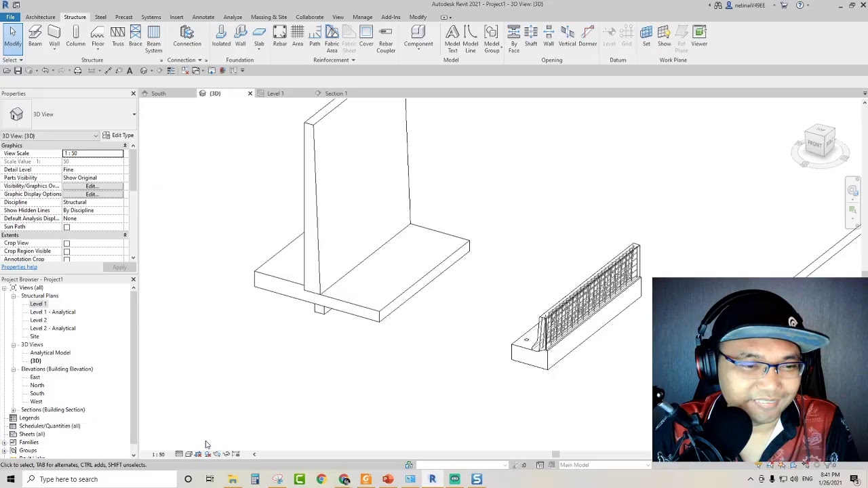Click Edit for Visibility/Graphics Overrides
Viewport: 868px width, 488px height.
click(92, 186)
